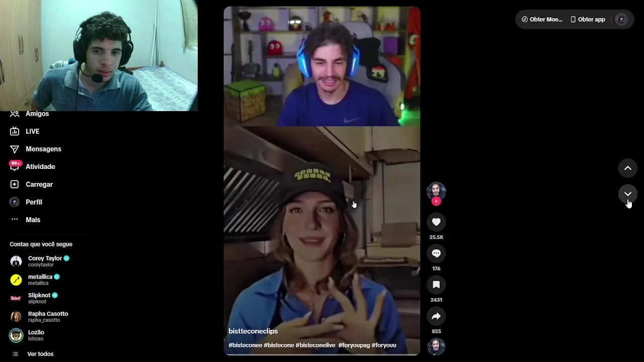Viewport: 644px width, 362px height.
Task: Click the LIVE camera icon
Action: pos(15,131)
